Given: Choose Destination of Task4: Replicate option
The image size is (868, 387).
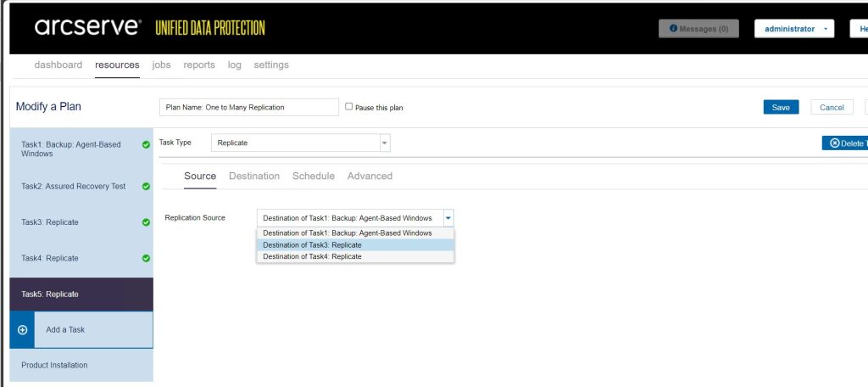Looking at the screenshot, I should pyautogui.click(x=355, y=256).
